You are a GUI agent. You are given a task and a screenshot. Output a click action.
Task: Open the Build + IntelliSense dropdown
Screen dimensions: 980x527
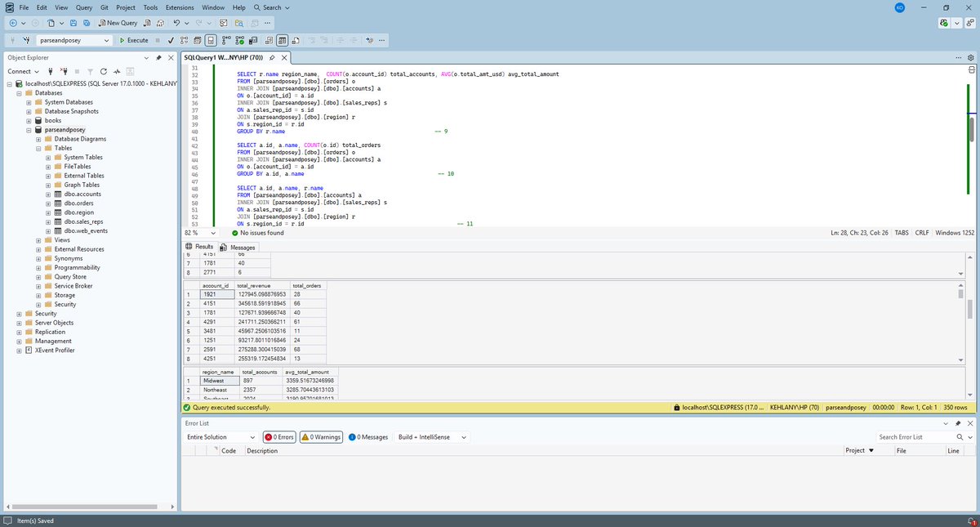coord(433,437)
